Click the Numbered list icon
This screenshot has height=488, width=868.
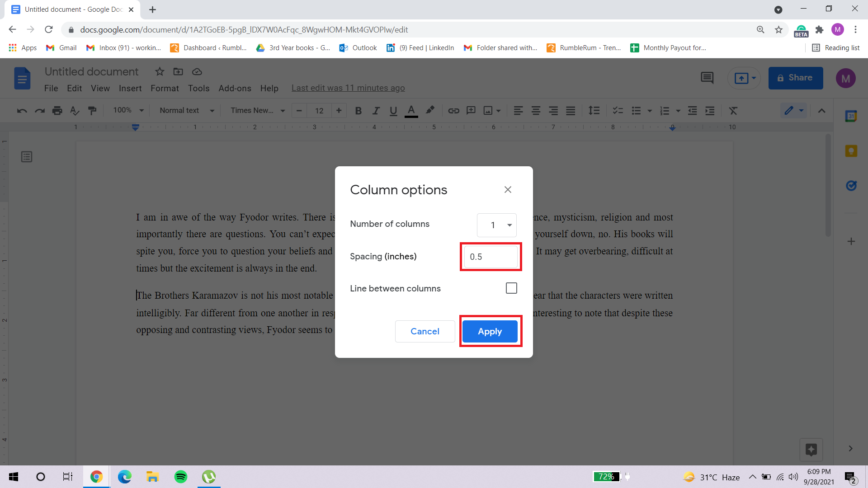[x=664, y=111]
